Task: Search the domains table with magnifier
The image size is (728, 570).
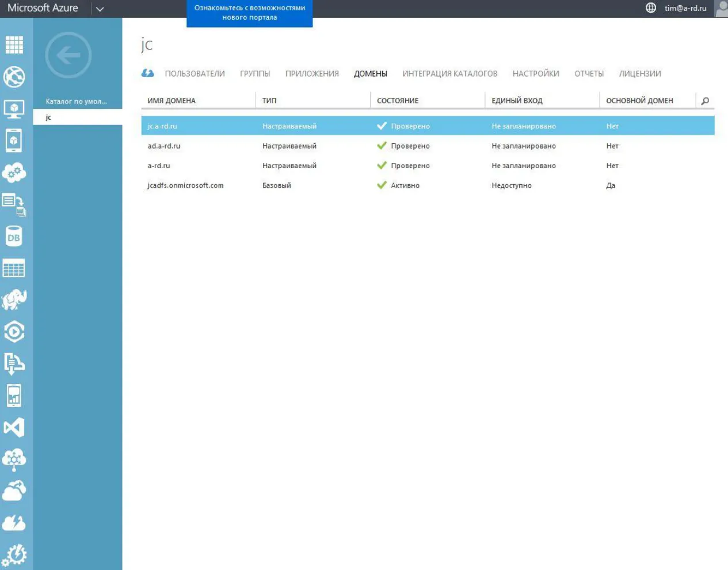Action: (x=705, y=101)
